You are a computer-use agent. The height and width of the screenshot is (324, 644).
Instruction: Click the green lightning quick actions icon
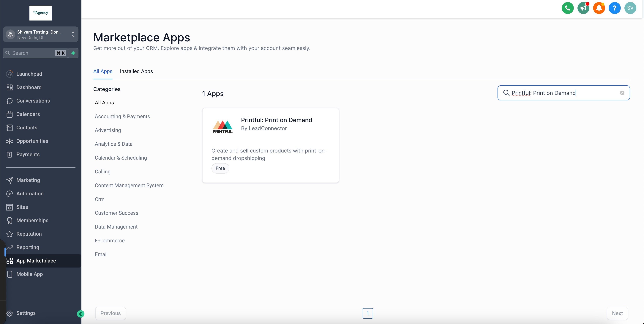tap(73, 53)
